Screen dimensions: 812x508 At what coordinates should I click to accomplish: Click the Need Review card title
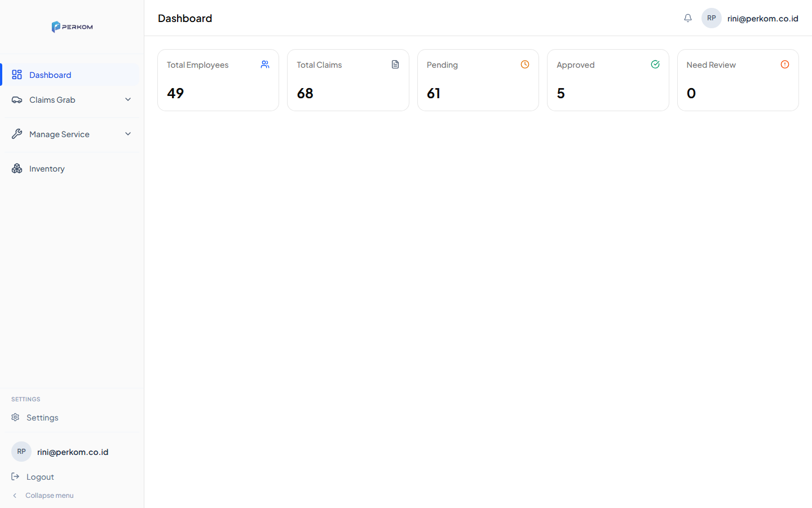point(711,65)
